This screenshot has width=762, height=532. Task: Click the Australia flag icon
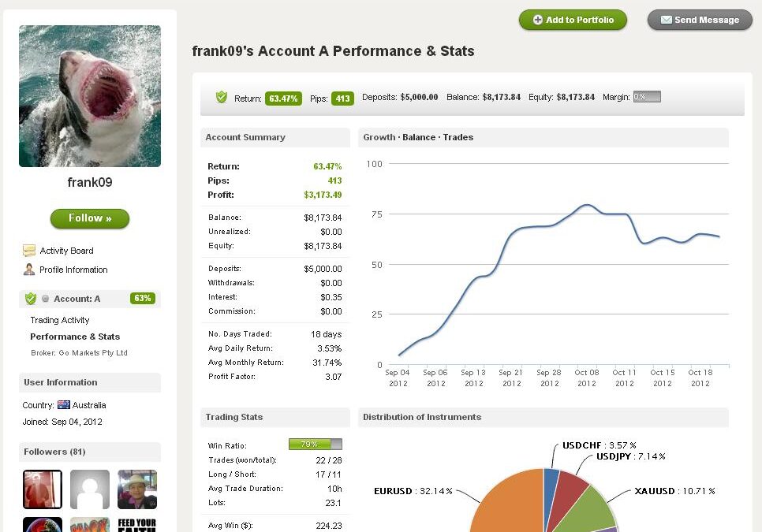point(64,405)
